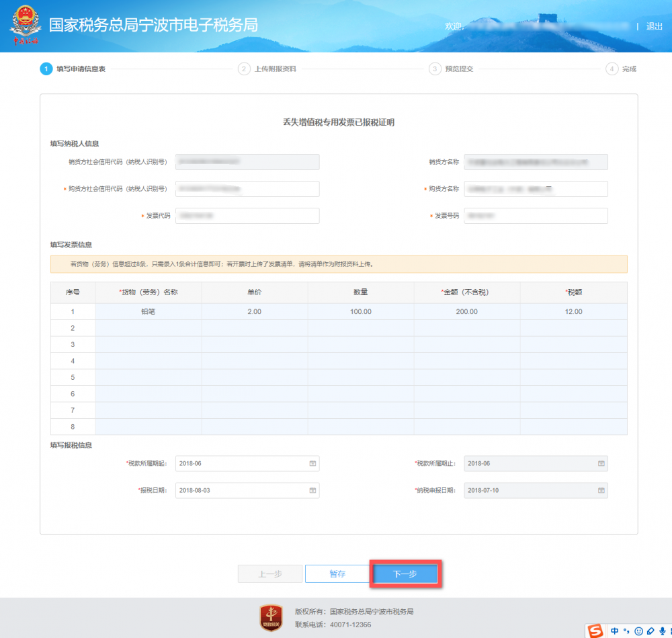Click inside the 发票代码 input field
The width and height of the screenshot is (672, 638).
click(x=247, y=215)
